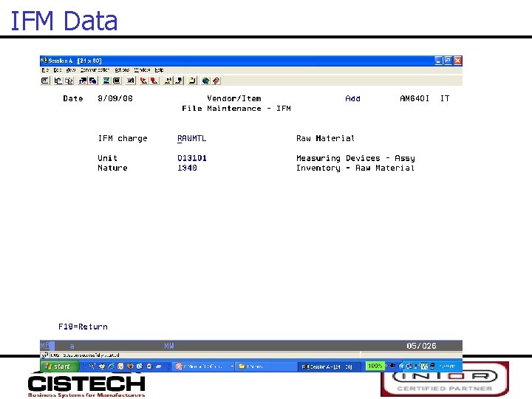532x399 pixels.
Task: Click the Unit value 013101
Action: coord(192,158)
